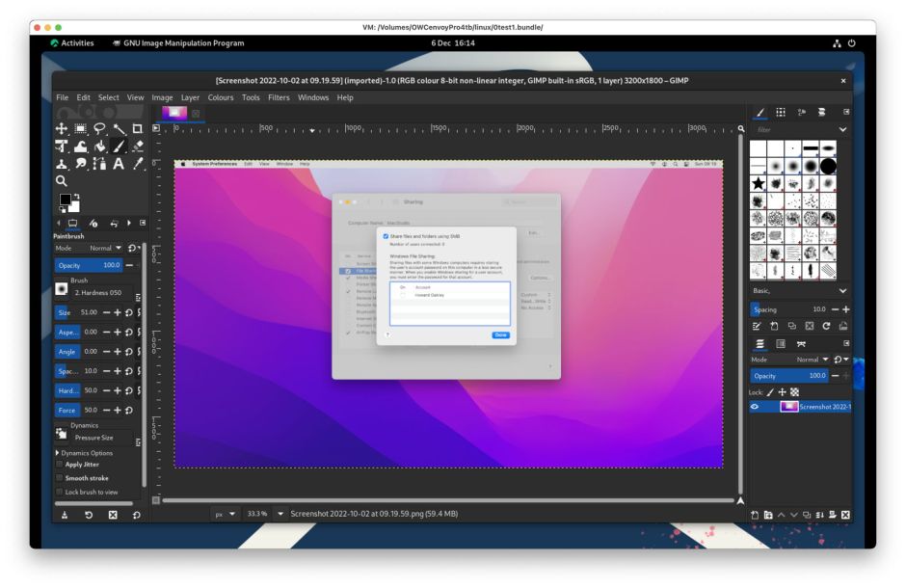Viewport: 906px width, 588px height.
Task: Click the Opacity slider in tool options
Action: tap(87, 265)
